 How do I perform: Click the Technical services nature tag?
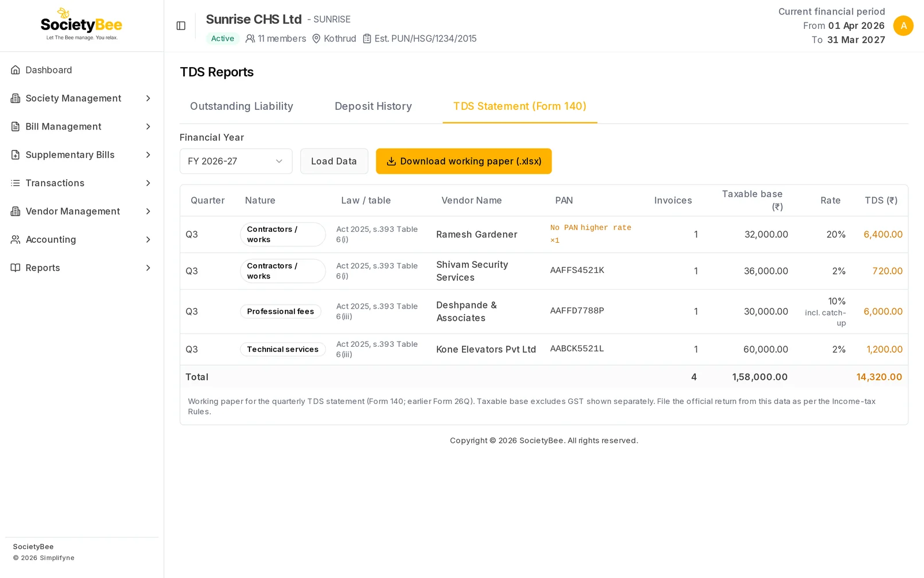[283, 349]
